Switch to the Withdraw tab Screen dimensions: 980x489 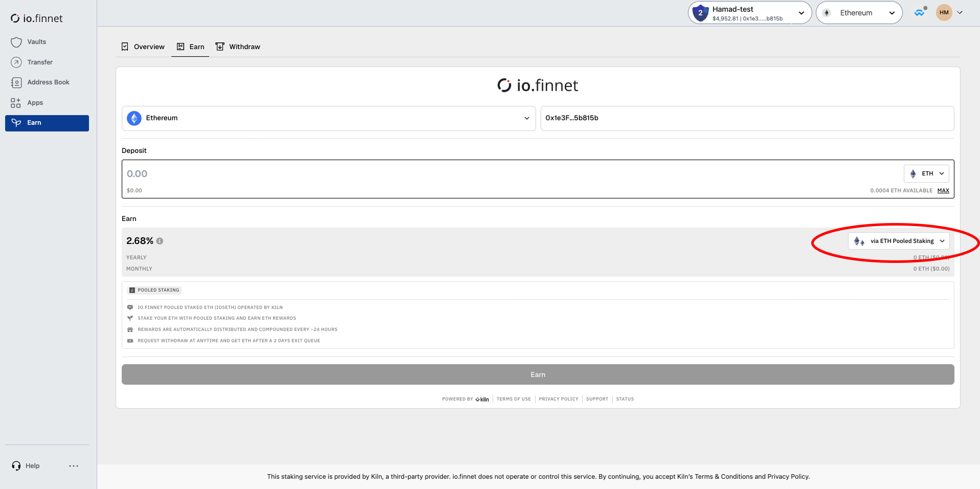(x=238, y=47)
